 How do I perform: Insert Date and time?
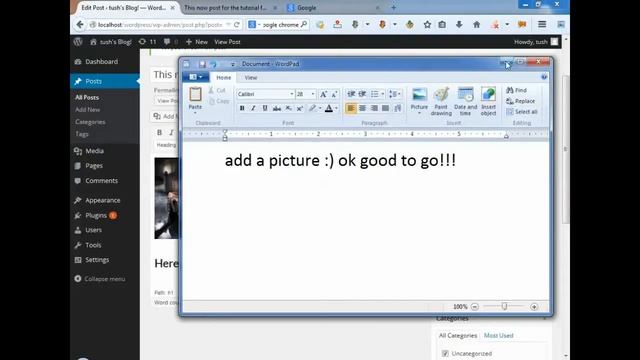point(465,101)
